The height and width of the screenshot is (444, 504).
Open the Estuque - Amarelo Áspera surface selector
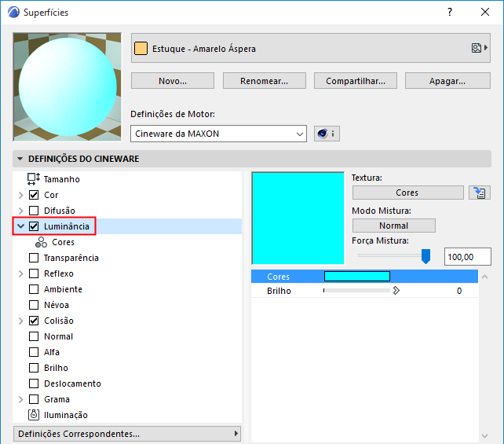click(311, 48)
